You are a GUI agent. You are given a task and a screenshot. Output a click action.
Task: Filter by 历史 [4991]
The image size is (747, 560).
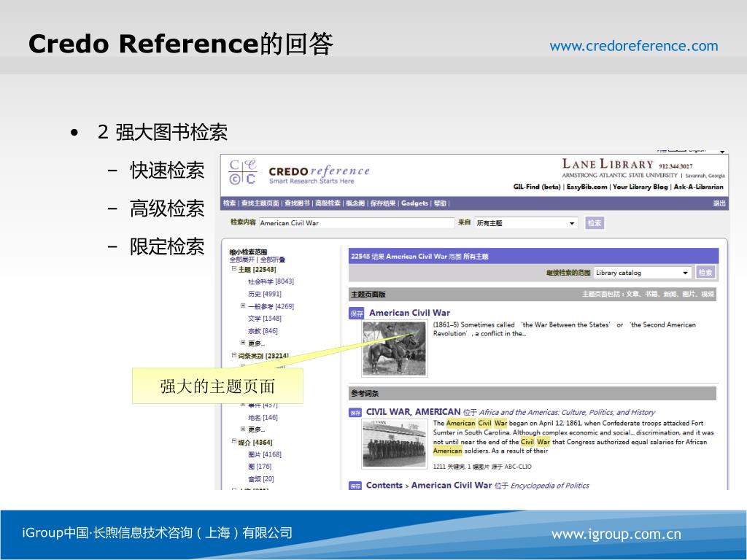[265, 294]
